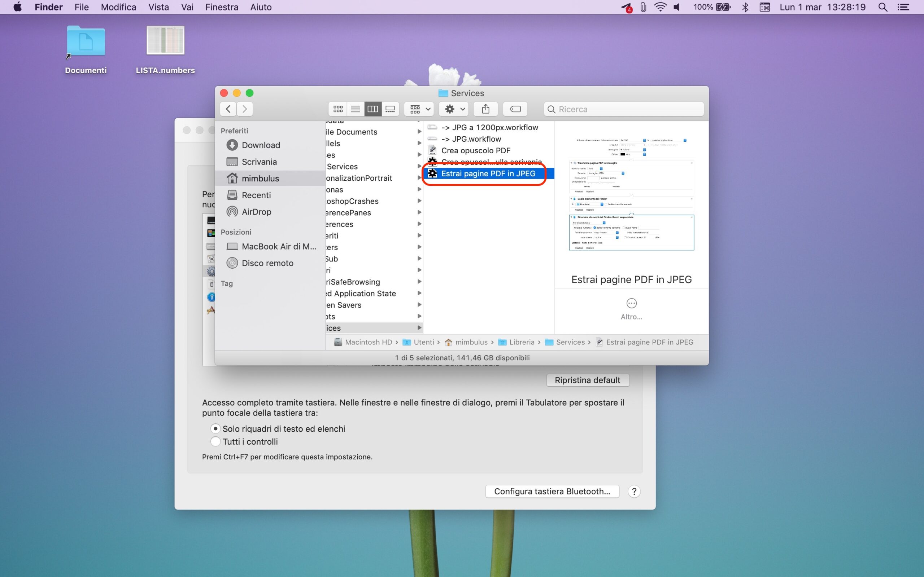Open Spotlight search in menu bar
This screenshot has width=924, height=577.
pyautogui.click(x=882, y=7)
